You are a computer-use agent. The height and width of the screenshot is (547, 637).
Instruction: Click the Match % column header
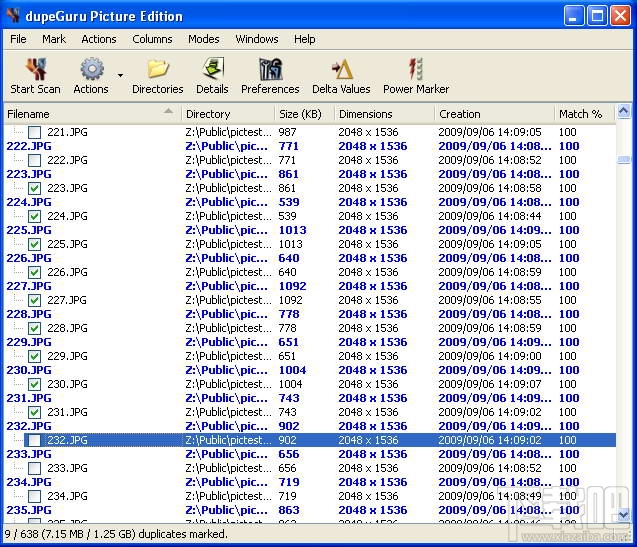coord(580,114)
